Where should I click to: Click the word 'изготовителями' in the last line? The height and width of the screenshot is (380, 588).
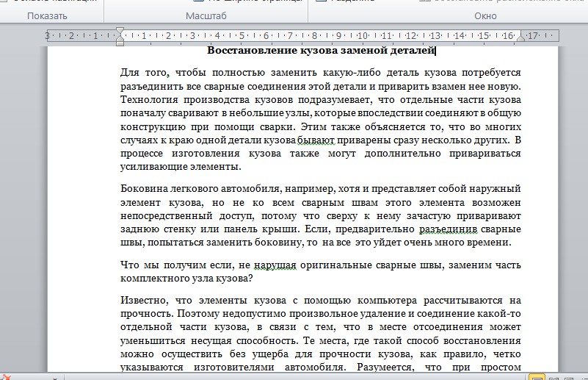pyautogui.click(x=234, y=368)
